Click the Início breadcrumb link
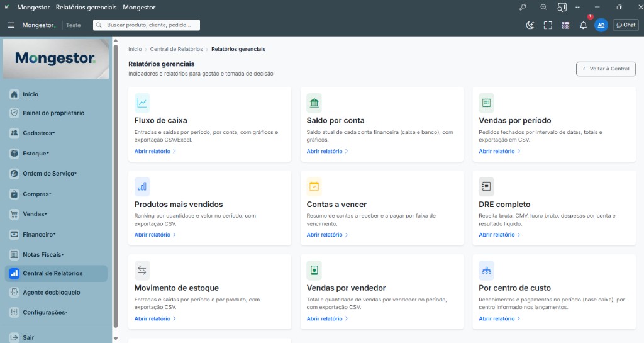 point(135,49)
